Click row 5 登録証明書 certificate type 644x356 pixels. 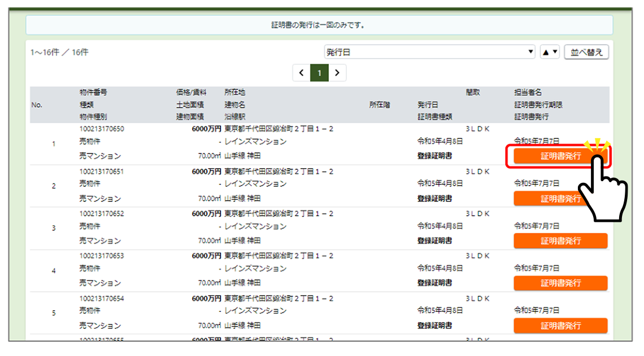[x=434, y=325]
